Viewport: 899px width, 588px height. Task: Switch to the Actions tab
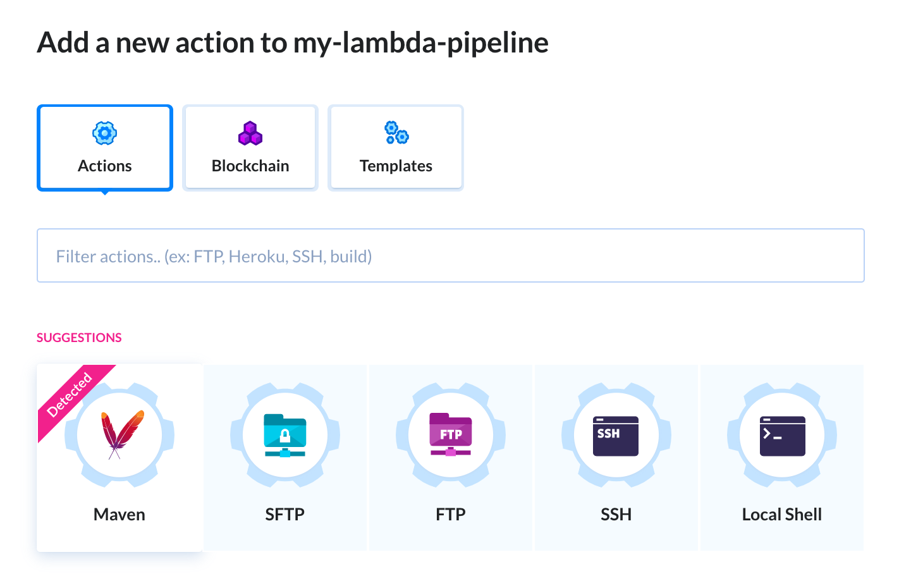point(105,148)
